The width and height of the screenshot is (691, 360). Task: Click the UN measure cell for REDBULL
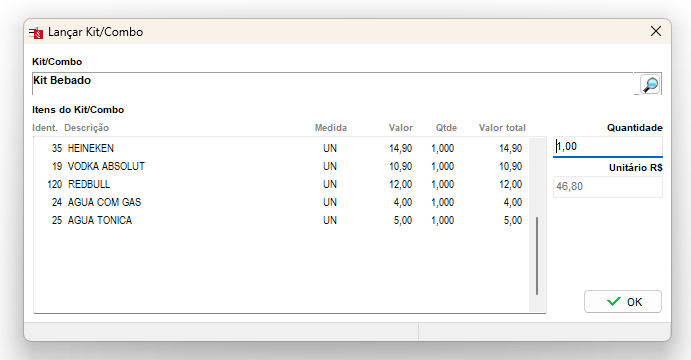(330, 184)
